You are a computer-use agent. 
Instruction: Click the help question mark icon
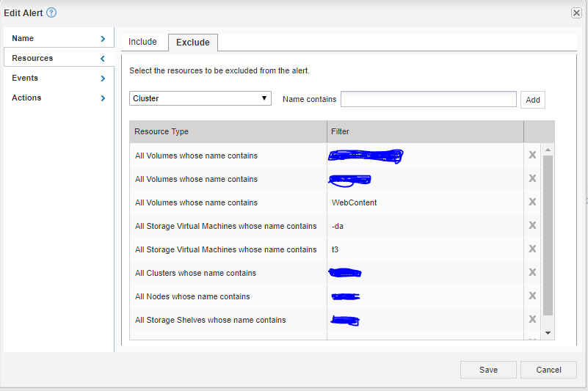pyautogui.click(x=51, y=12)
